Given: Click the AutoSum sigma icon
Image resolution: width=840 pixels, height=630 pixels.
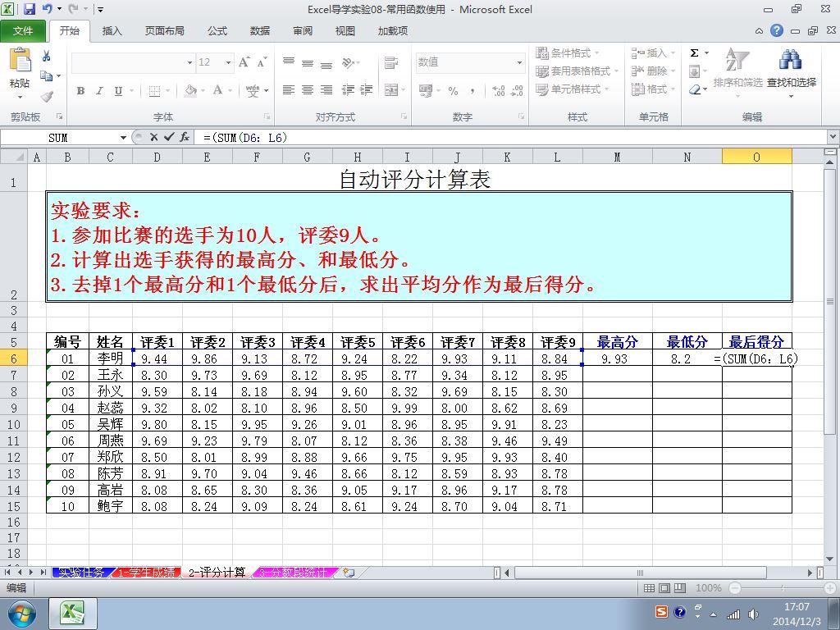Looking at the screenshot, I should coord(694,53).
